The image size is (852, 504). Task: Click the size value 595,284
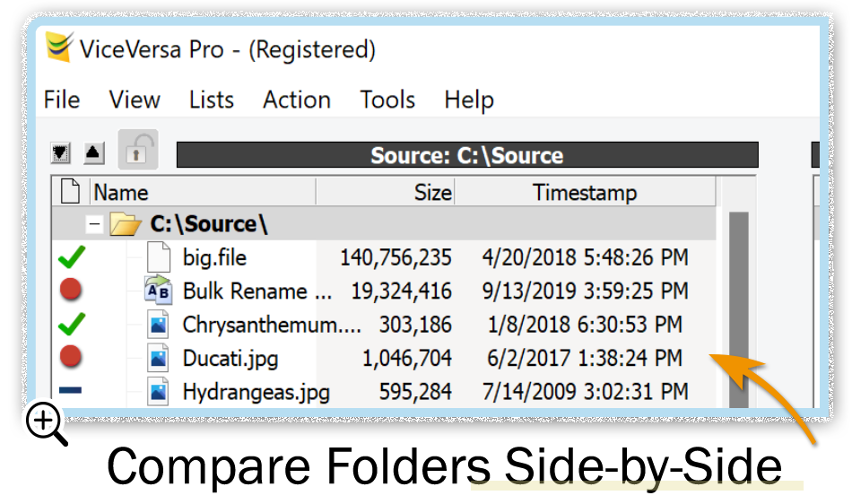click(x=415, y=392)
